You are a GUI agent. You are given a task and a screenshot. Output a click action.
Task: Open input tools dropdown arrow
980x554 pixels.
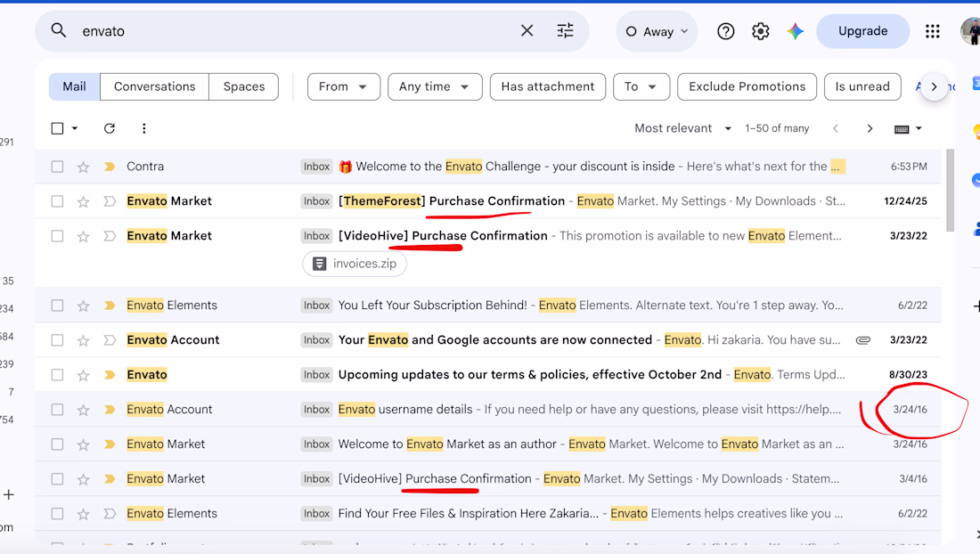tap(919, 128)
